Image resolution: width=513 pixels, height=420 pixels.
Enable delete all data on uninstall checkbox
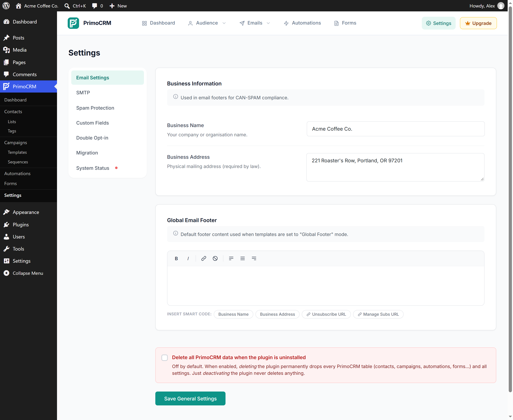(165, 358)
